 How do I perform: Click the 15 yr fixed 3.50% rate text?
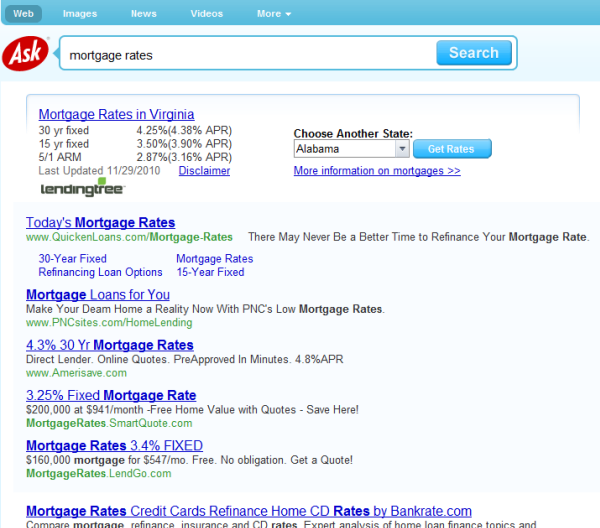point(135,144)
